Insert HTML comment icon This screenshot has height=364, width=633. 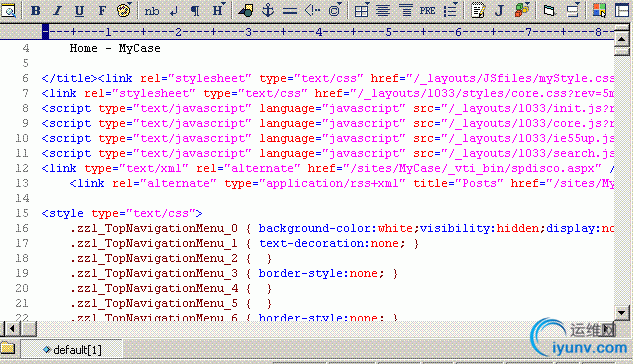click(312, 10)
